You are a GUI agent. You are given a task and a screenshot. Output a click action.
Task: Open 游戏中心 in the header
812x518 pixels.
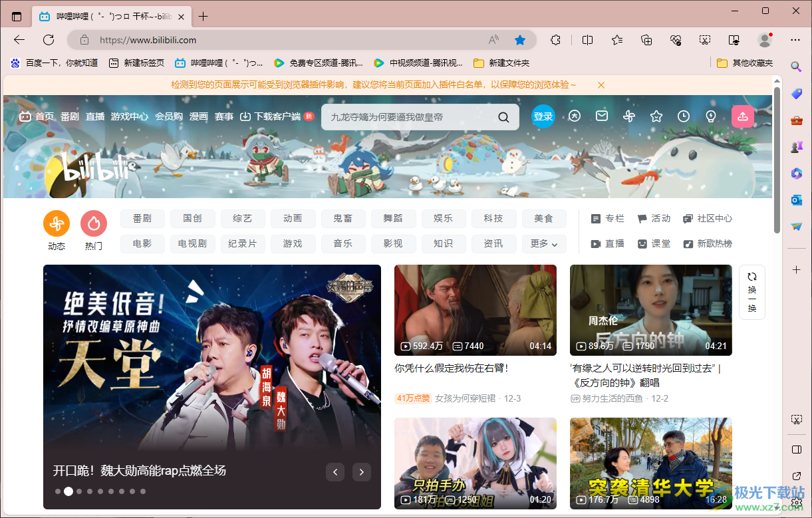tap(130, 116)
